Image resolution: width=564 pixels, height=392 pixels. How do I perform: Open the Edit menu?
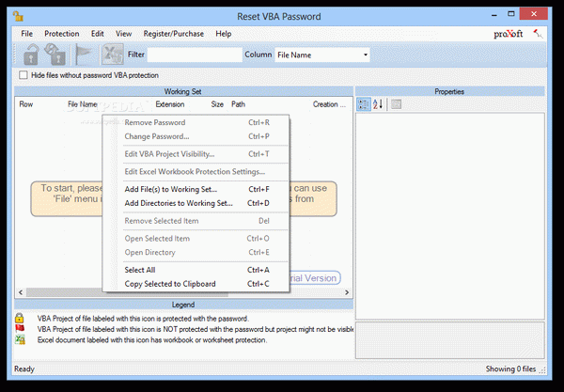point(98,34)
